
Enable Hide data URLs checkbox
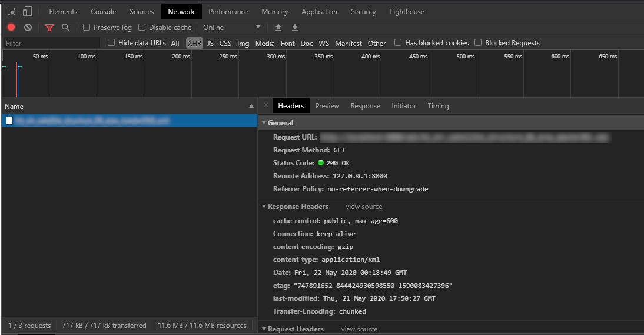[x=111, y=43]
